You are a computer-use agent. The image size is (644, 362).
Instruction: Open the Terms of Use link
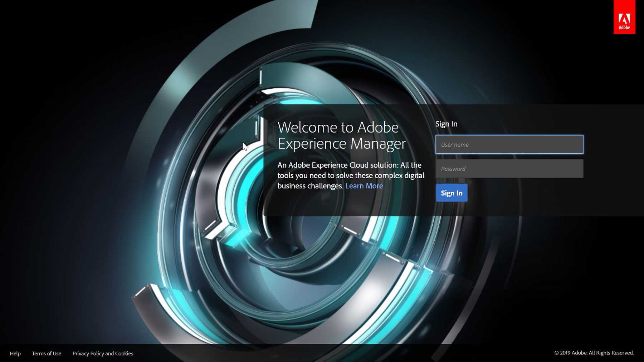click(x=47, y=353)
